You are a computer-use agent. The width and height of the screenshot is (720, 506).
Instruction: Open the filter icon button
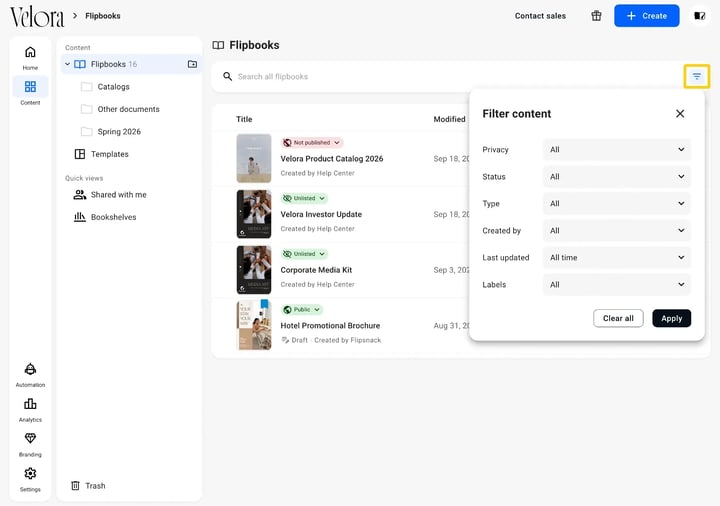(x=697, y=76)
